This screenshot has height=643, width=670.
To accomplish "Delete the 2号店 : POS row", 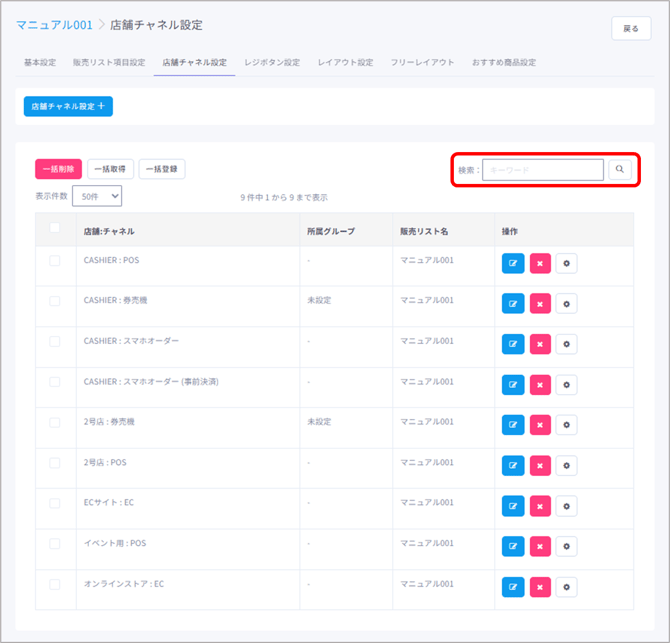I will point(540,465).
